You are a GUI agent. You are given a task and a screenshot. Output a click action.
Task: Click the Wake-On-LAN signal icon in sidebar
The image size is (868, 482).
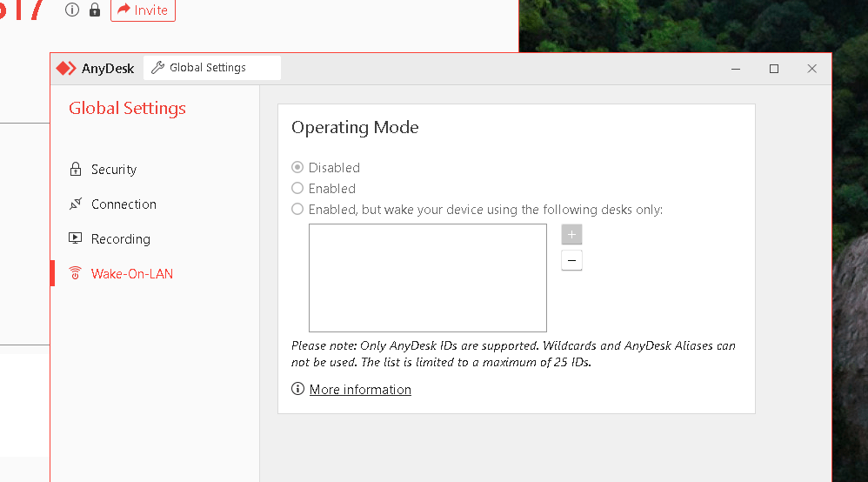76,273
